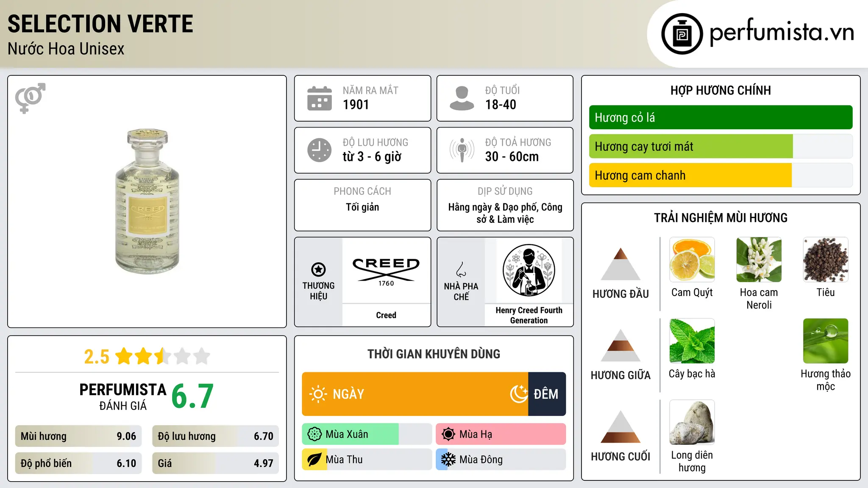The image size is (868, 488).
Task: Click the Hương cuối pyramid icon
Action: click(x=620, y=427)
